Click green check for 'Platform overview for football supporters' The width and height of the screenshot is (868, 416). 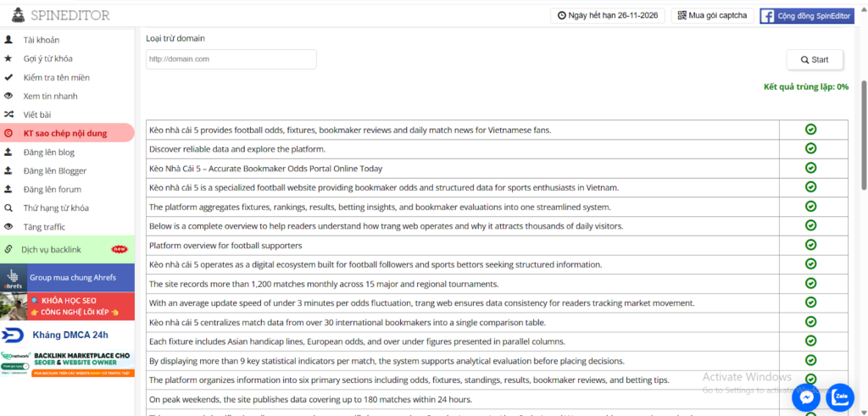[810, 245]
